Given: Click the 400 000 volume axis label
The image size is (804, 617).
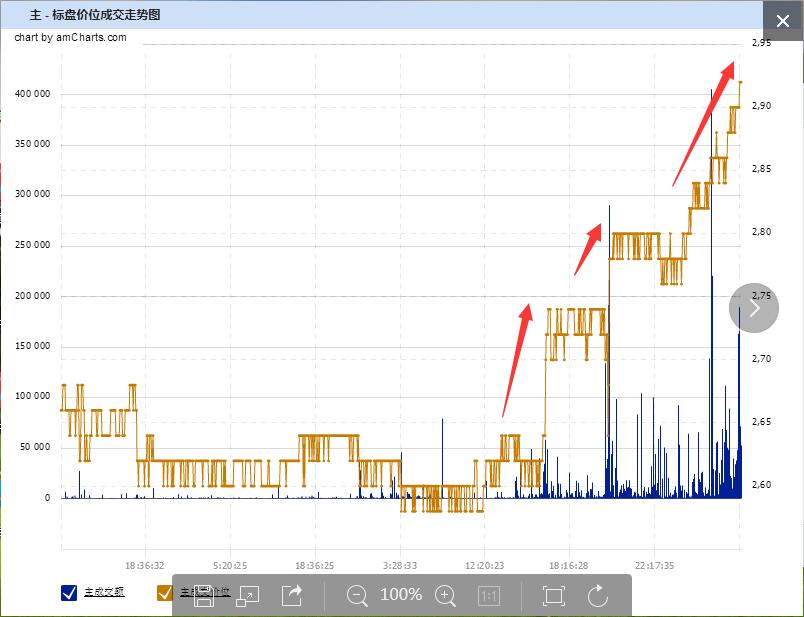Looking at the screenshot, I should point(33,94).
